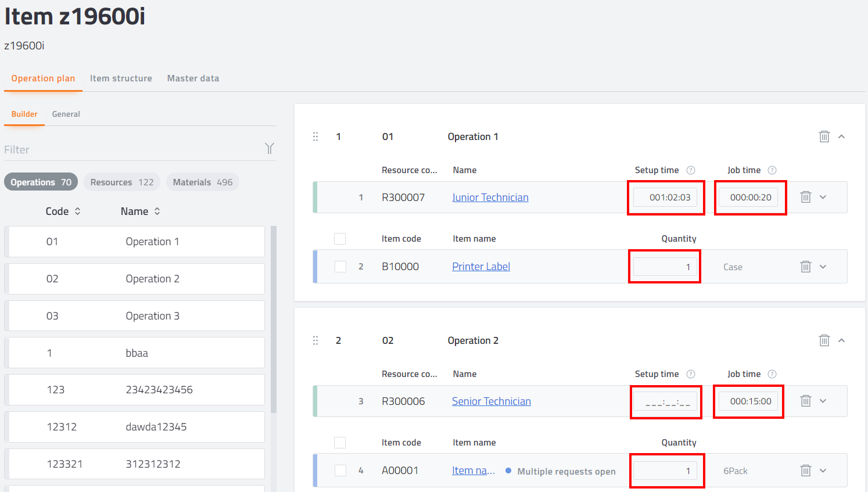Image resolution: width=868 pixels, height=492 pixels.
Task: Select the 02 Operation 2 list row
Action: (134, 279)
